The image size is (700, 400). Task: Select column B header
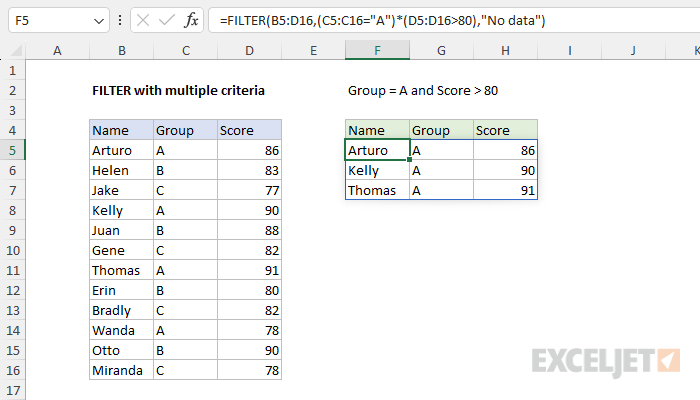pos(121,50)
